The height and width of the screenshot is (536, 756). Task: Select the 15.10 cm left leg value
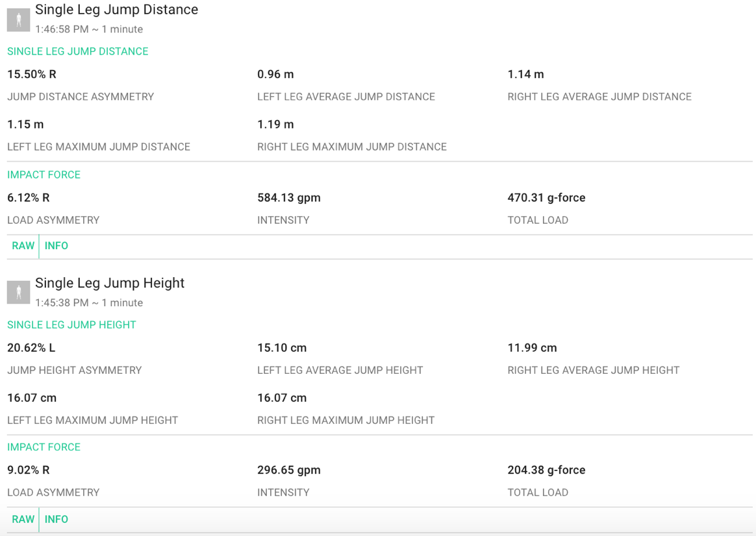tap(282, 348)
